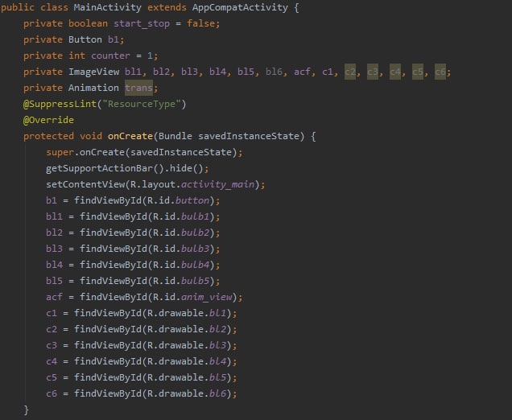
Task: Click the onCreate method name in the declaration
Action: tap(130, 136)
